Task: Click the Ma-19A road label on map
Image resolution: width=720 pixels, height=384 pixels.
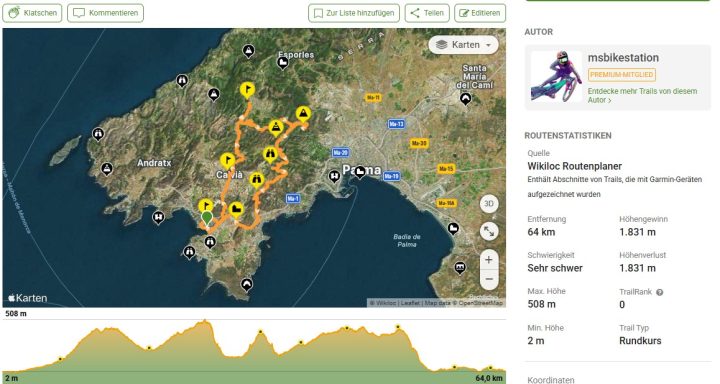Action: 446,203
